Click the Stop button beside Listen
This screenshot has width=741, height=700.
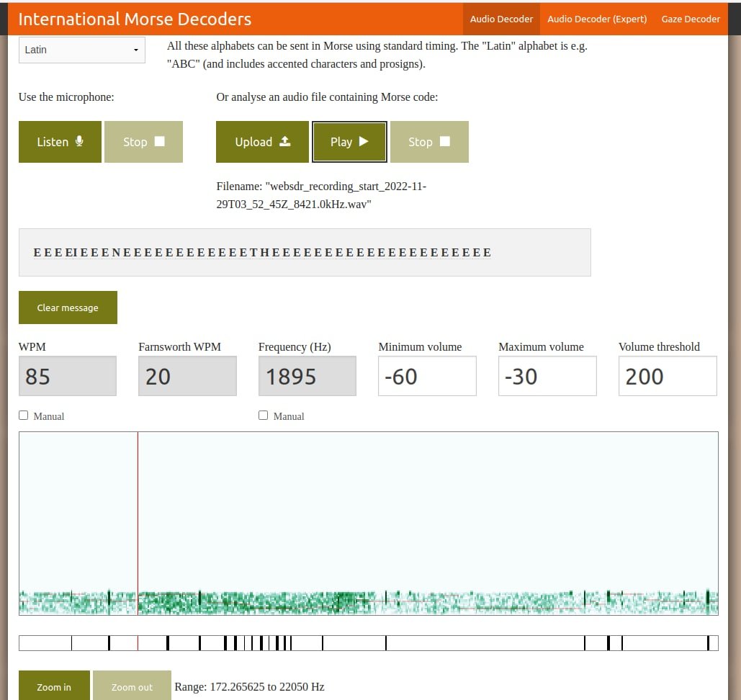tap(144, 142)
